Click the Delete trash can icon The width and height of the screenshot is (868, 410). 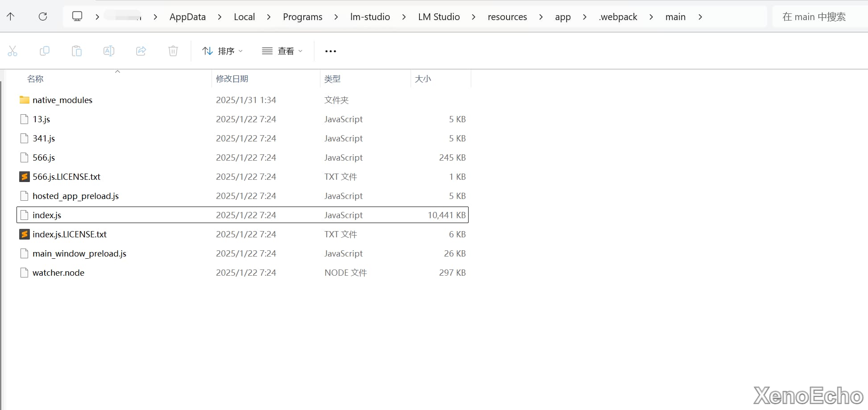pyautogui.click(x=173, y=51)
